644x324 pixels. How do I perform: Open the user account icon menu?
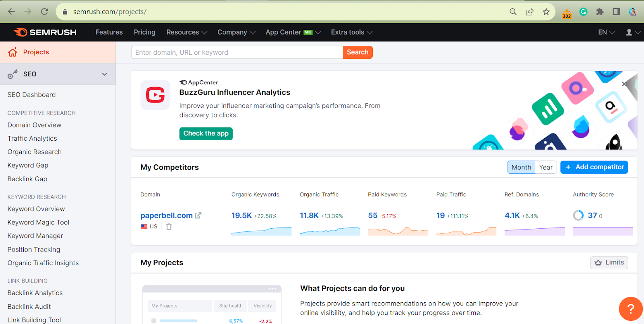tap(633, 32)
